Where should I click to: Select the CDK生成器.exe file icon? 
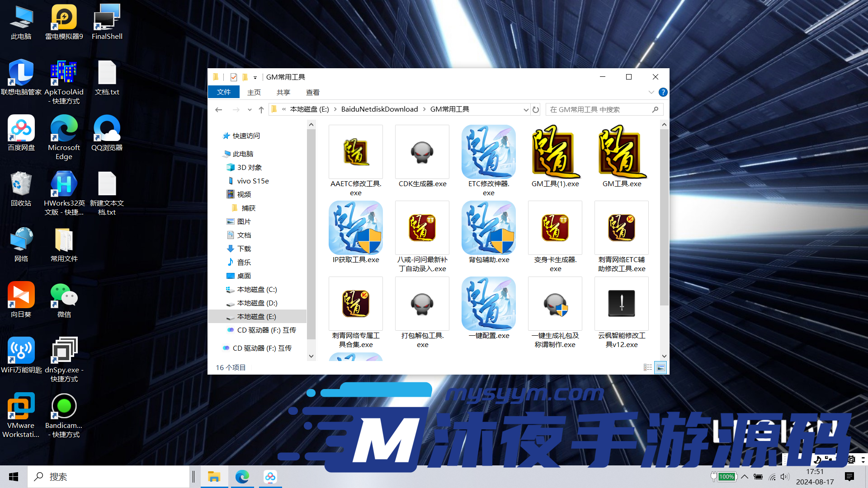[422, 153]
